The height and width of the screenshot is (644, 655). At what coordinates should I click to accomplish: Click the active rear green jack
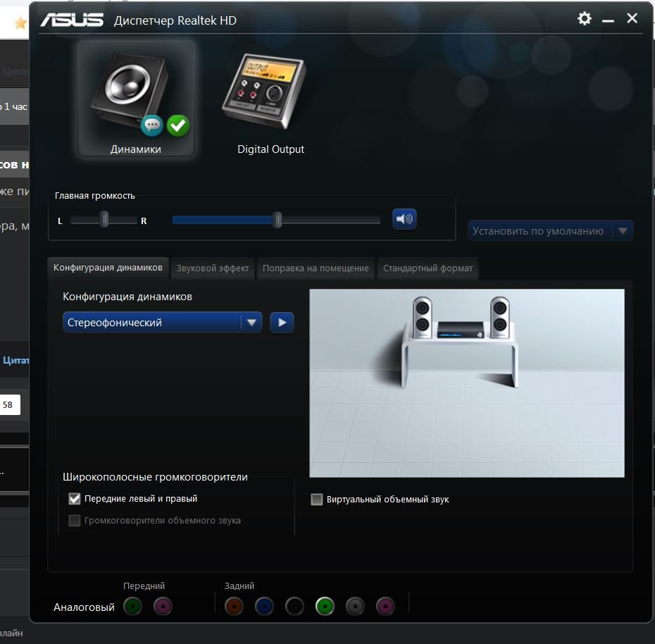(325, 606)
